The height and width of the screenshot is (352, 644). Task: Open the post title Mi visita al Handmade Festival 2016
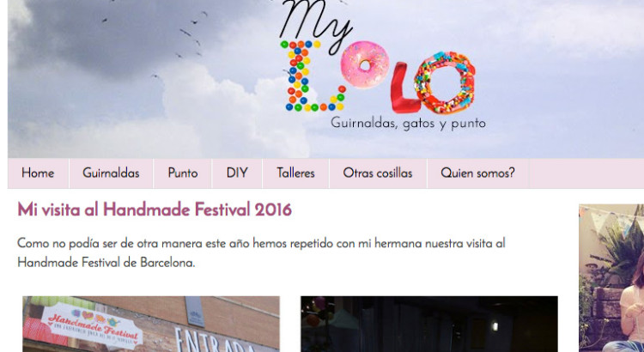tap(155, 209)
